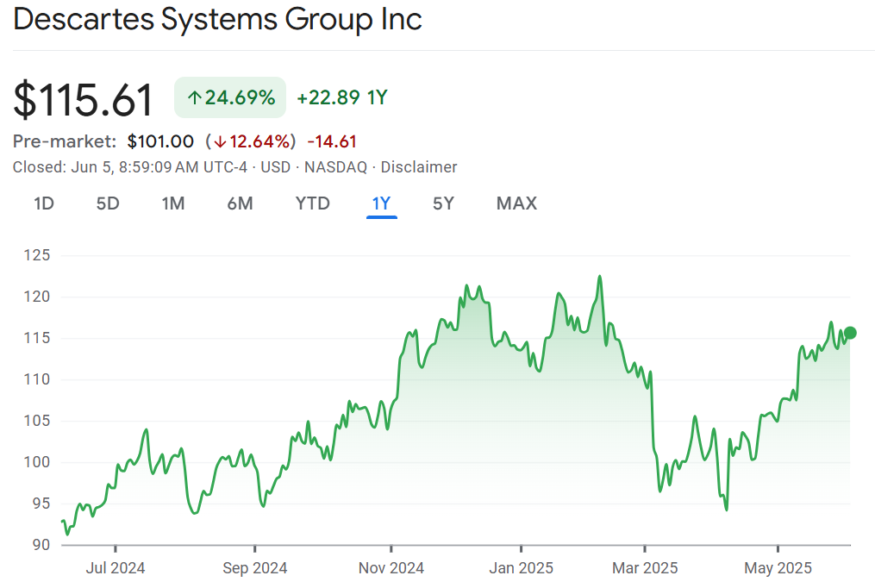875x588 pixels.
Task: Click the pre-market price $101.00
Action: coord(160,141)
